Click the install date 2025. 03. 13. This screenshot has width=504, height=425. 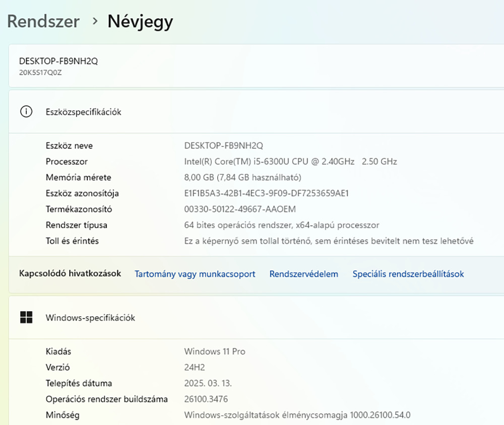[x=208, y=383]
